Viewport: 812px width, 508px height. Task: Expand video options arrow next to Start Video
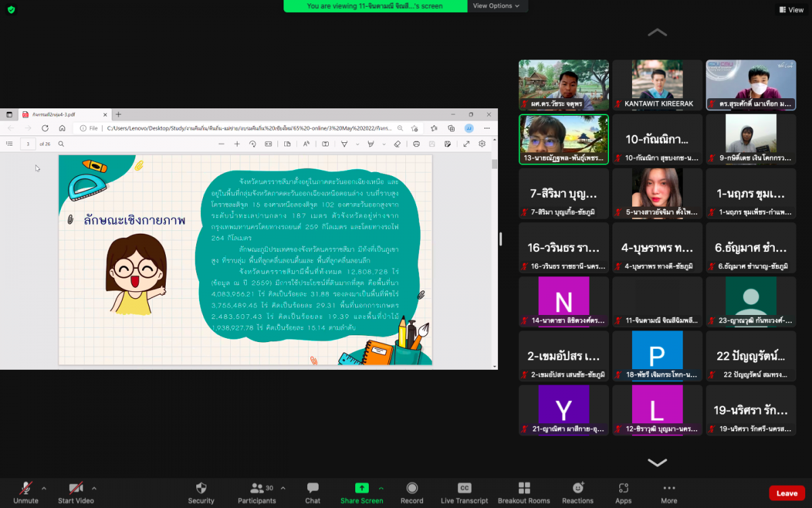94,488
